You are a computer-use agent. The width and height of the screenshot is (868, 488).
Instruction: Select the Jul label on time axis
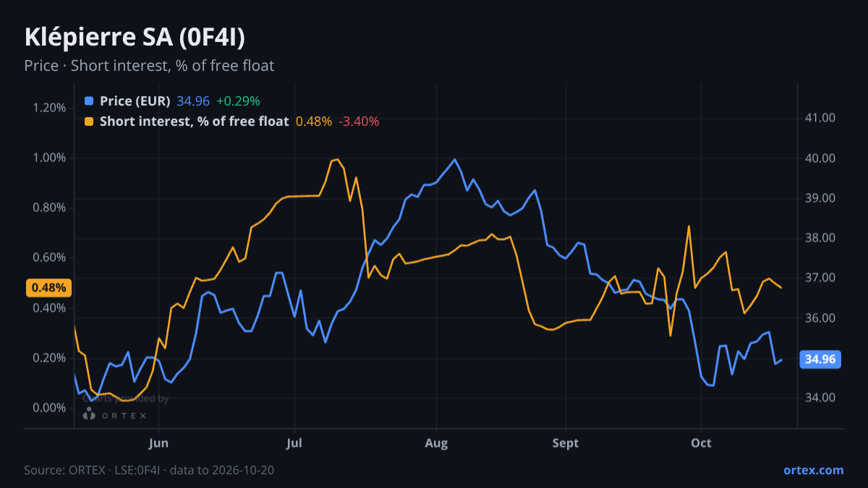coord(294,443)
